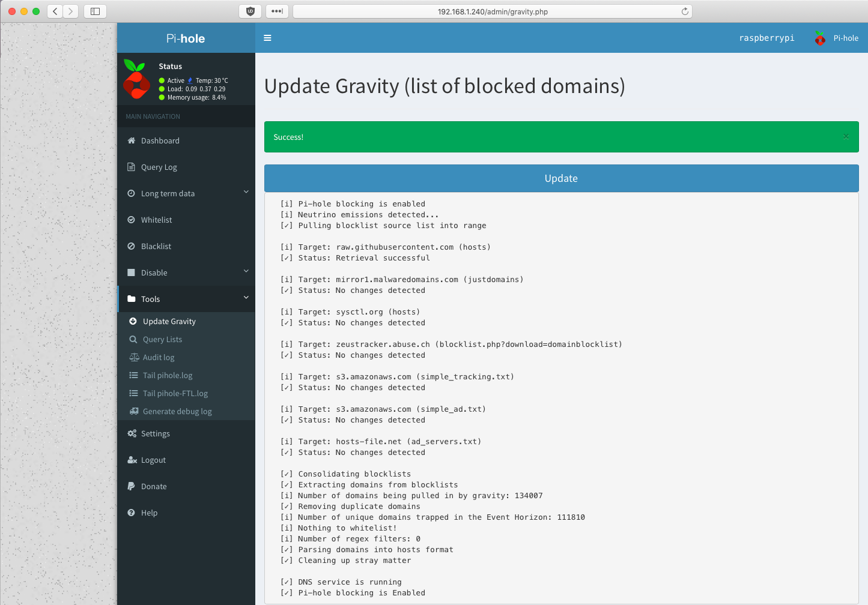
Task: Reload the page using the refresh icon
Action: click(685, 11)
